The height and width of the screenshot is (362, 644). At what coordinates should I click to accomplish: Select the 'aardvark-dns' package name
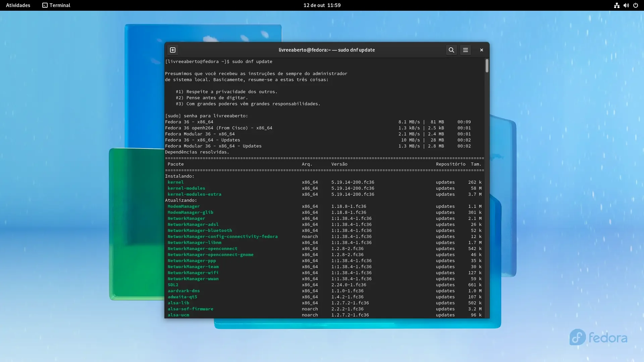[x=184, y=291]
